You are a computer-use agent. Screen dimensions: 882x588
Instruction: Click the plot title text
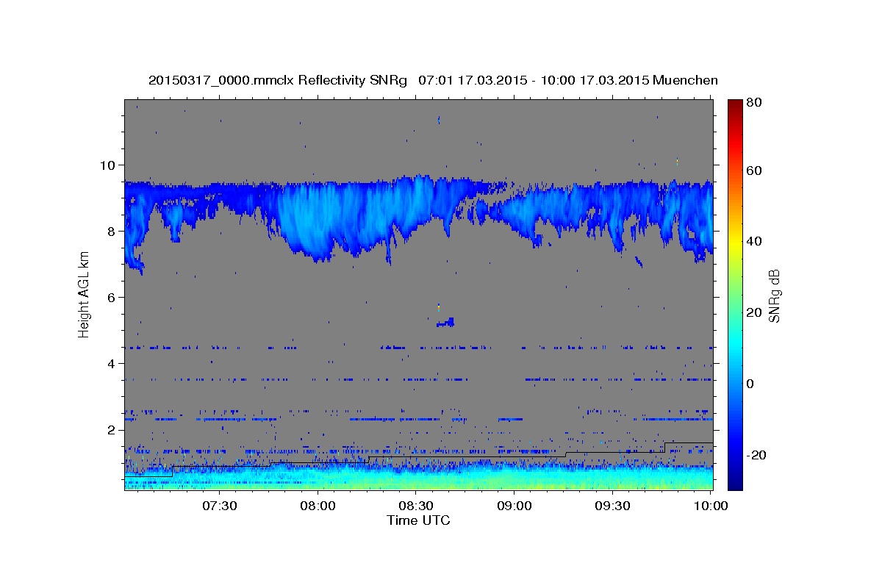433,80
